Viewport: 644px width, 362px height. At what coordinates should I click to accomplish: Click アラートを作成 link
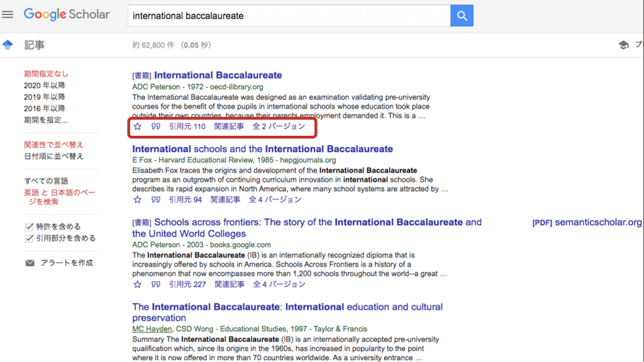point(67,263)
